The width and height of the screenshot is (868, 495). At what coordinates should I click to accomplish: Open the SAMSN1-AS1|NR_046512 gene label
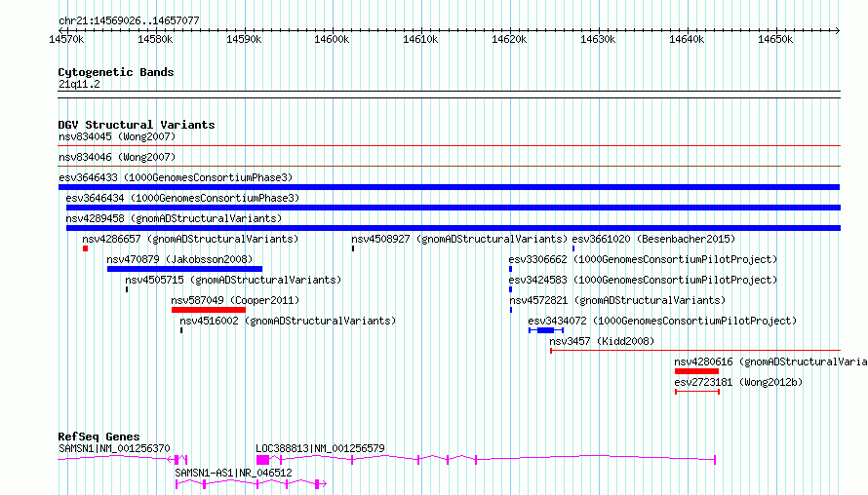coord(233,473)
